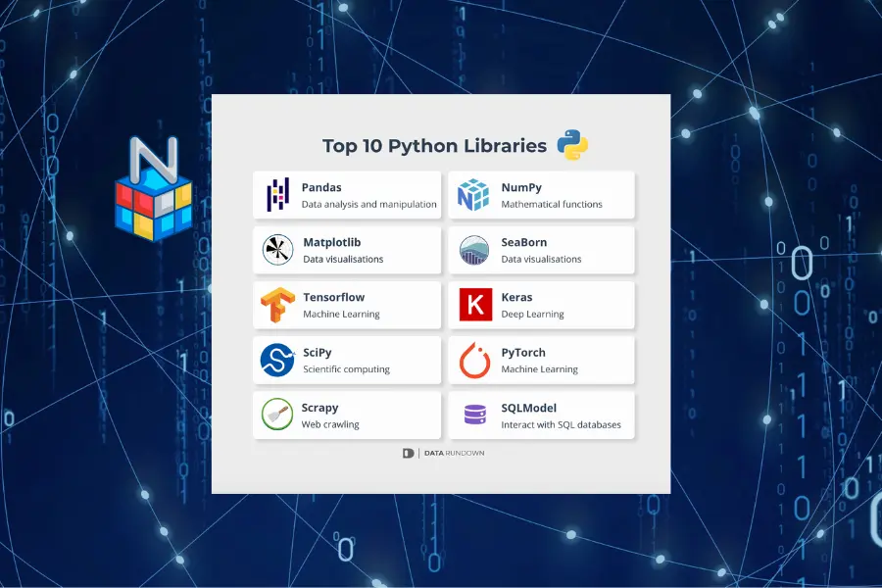The image size is (882, 588).
Task: Select the 'Tensorflow' title text
Action: click(x=333, y=297)
